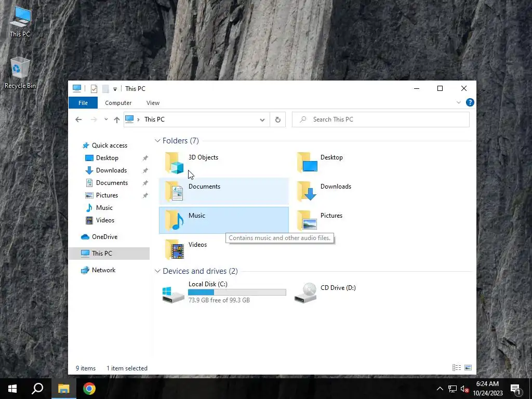Screen dimensions: 532x399
Task: Launch Google Chrome from taskbar
Action: pos(89,389)
